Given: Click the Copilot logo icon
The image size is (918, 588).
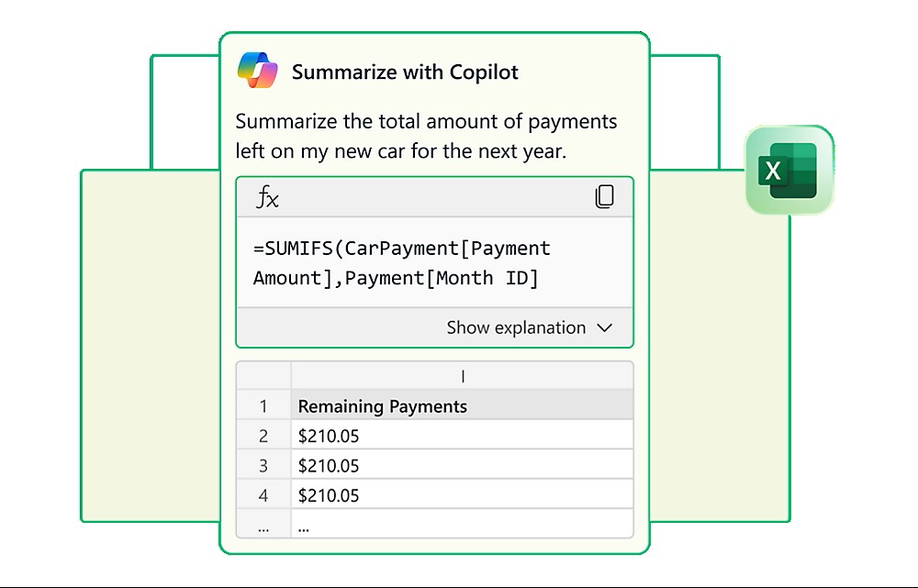Looking at the screenshot, I should click(x=258, y=71).
